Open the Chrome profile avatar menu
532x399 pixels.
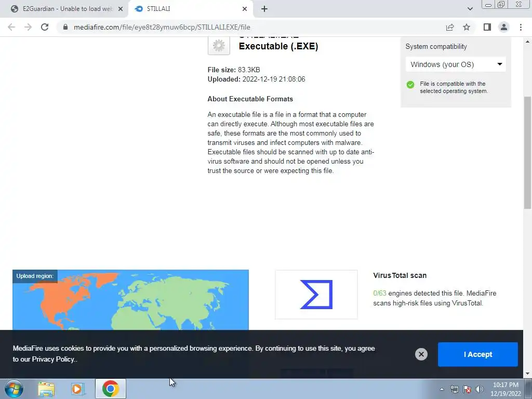pyautogui.click(x=504, y=27)
